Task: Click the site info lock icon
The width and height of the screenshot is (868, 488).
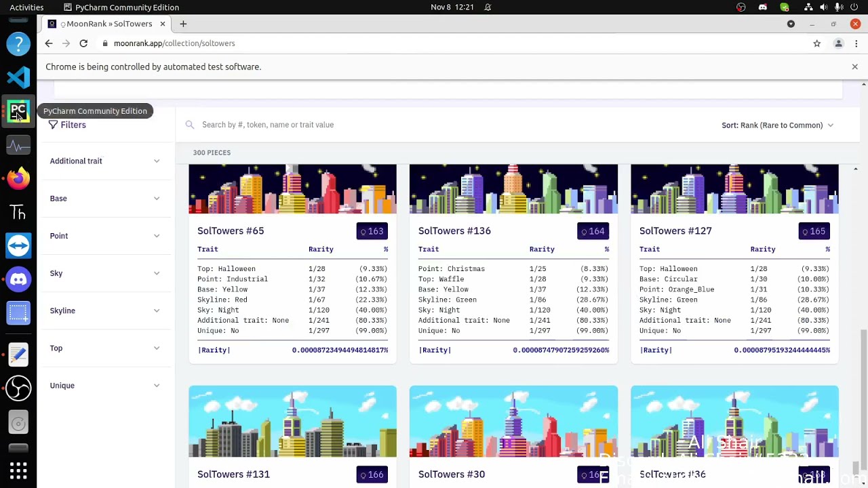Action: pos(105,43)
